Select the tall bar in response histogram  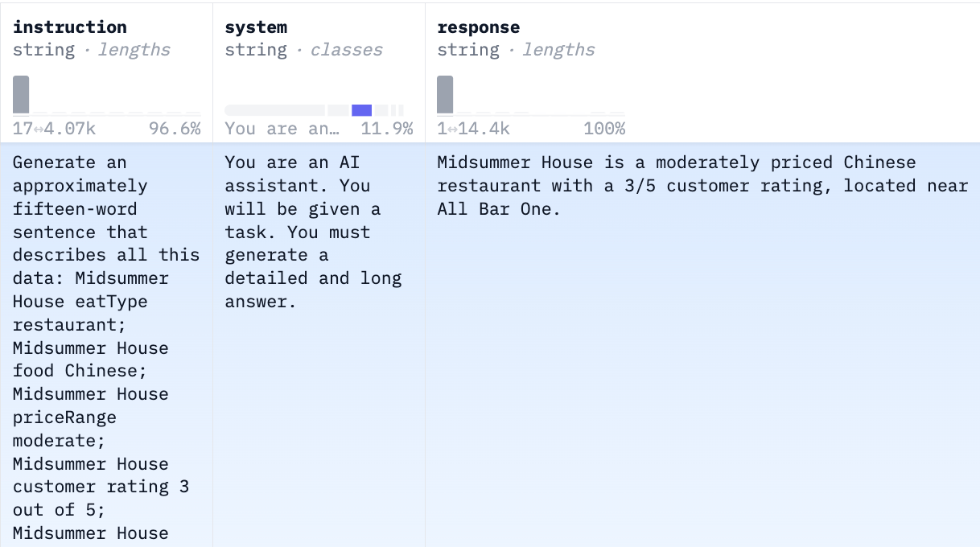point(445,94)
